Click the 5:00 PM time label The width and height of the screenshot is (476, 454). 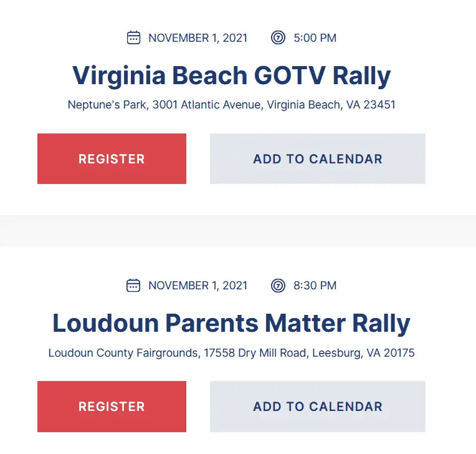[315, 38]
